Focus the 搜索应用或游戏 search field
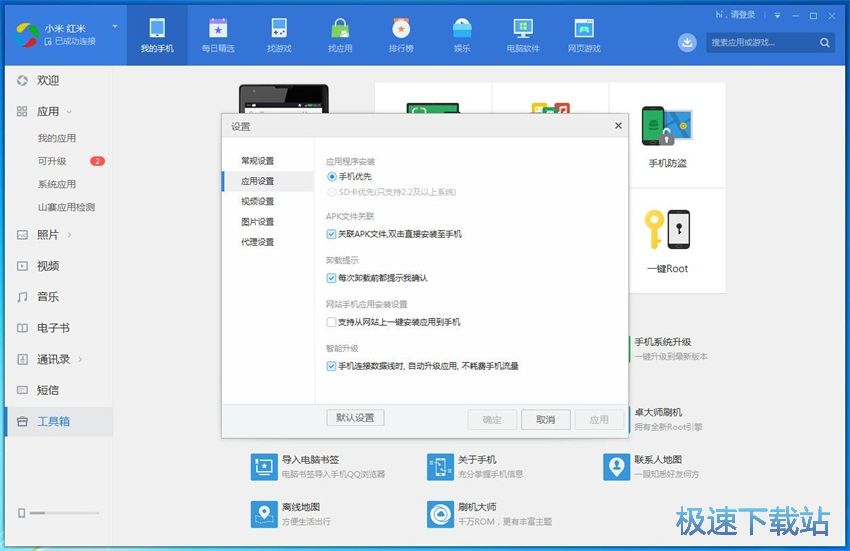Image resolution: width=850 pixels, height=551 pixels. click(x=762, y=42)
